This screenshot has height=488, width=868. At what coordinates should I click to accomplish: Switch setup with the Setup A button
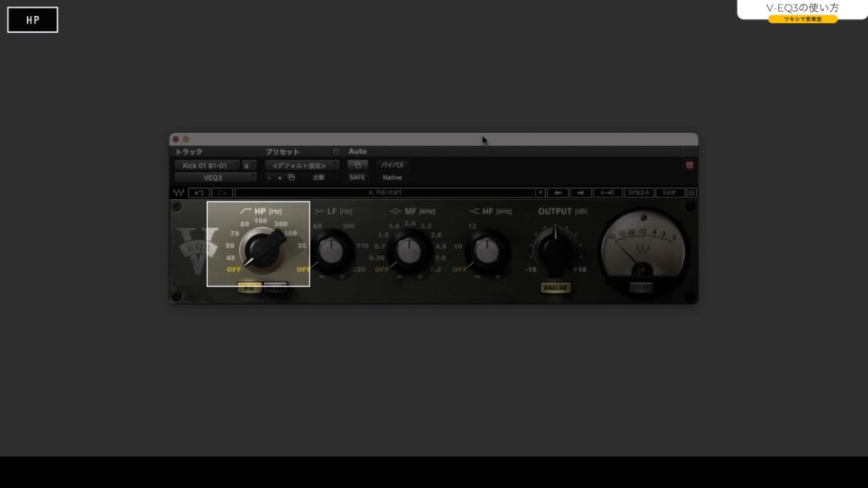click(x=639, y=192)
